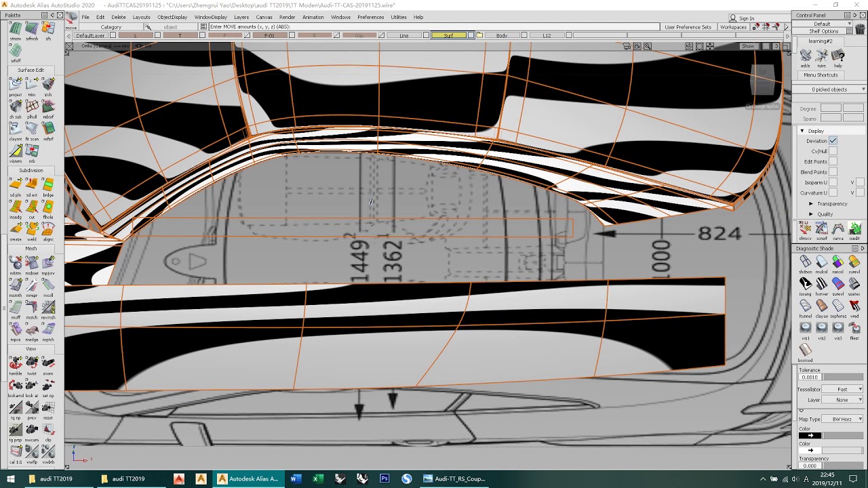Choose the shdnon no-shading icon
868x488 pixels.
click(x=806, y=262)
